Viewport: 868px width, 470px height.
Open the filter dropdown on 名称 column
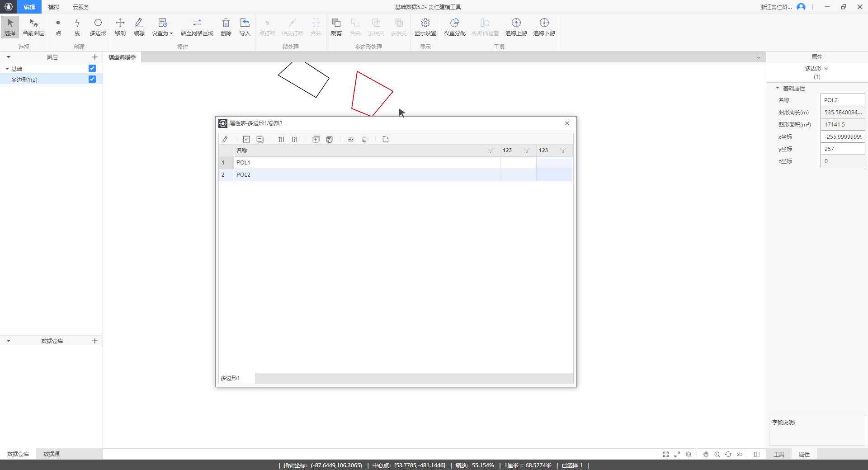[491, 150]
